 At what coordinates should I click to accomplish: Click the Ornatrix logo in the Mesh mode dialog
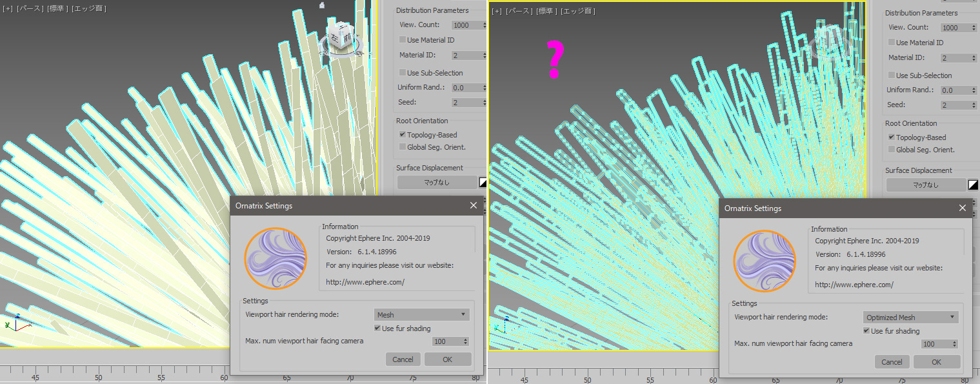click(275, 259)
